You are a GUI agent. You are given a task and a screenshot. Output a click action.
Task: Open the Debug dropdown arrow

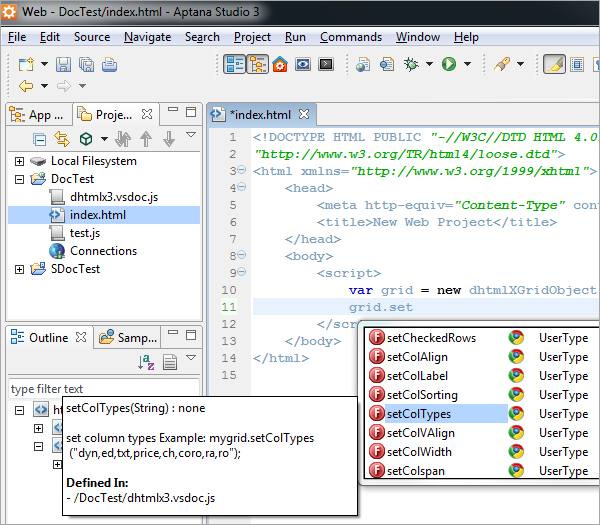(429, 64)
